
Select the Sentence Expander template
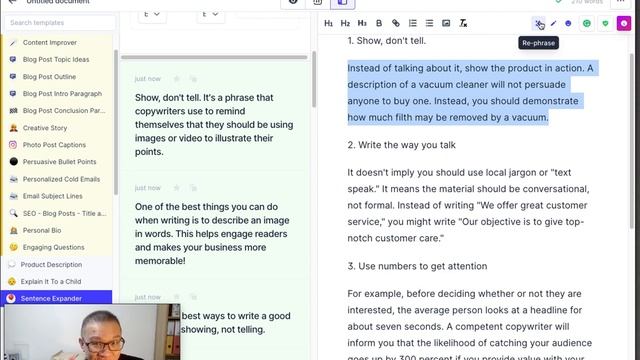tap(56, 298)
